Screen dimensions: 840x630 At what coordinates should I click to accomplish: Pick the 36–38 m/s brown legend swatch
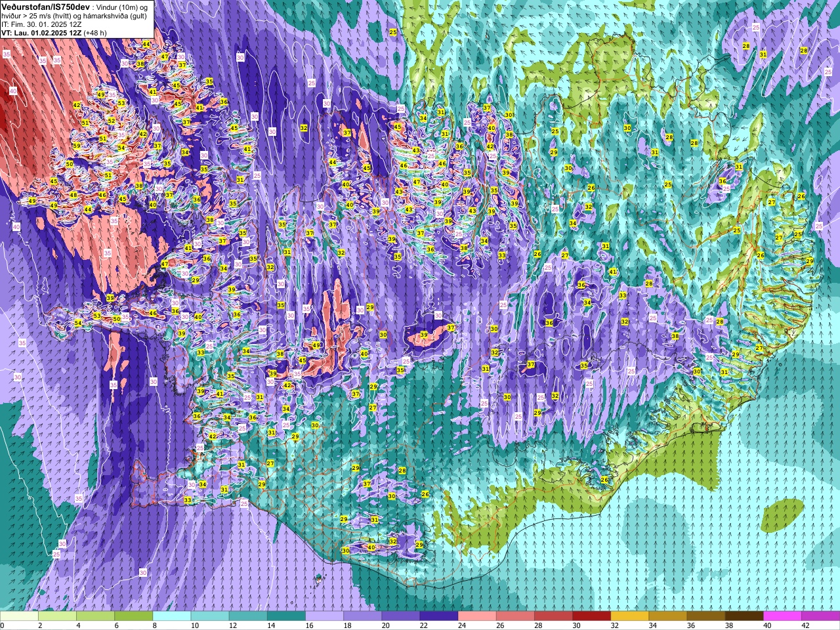[705, 616]
